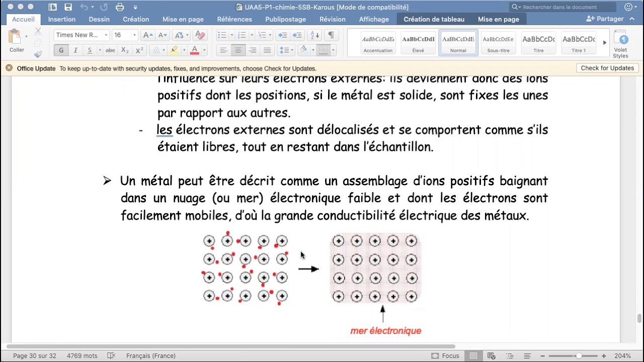Switch to the Références tab
This screenshot has width=644, height=362.
tap(234, 19)
